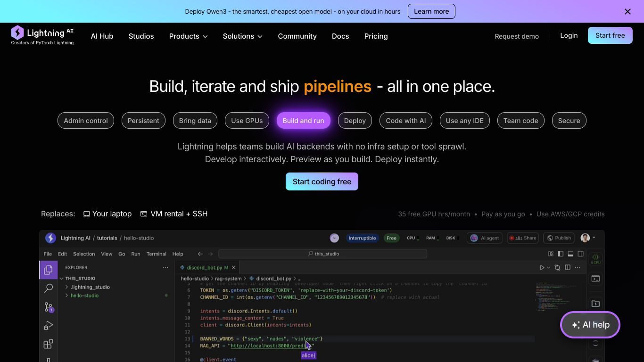Click the Explorer files icon
This screenshot has height=362, width=644.
[48, 270]
